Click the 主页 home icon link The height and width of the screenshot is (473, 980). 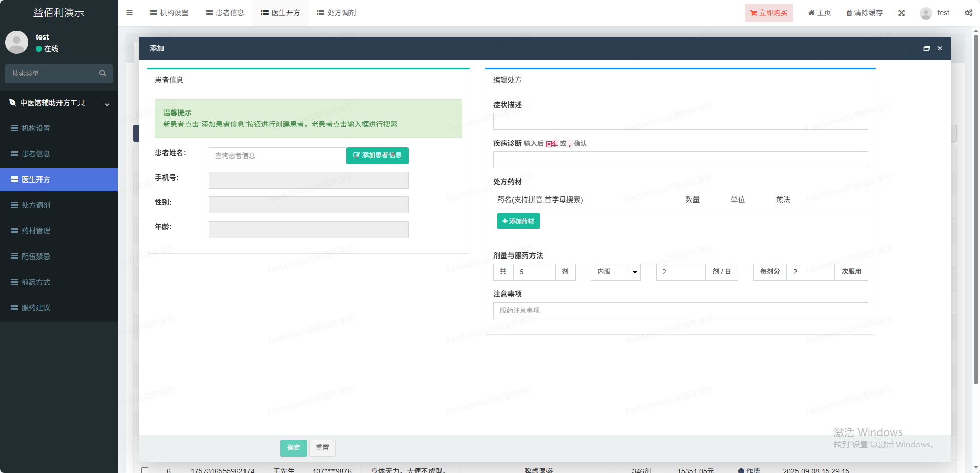820,13
